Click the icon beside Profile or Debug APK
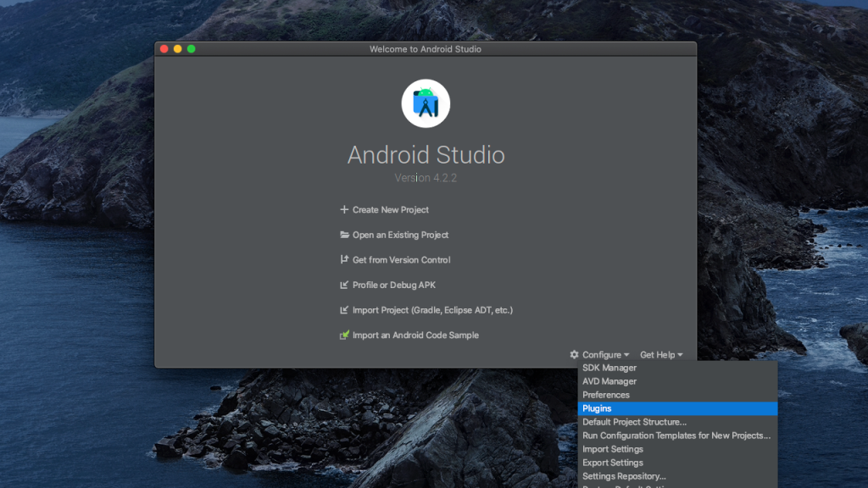Viewport: 868px width, 488px height. pyautogui.click(x=344, y=285)
